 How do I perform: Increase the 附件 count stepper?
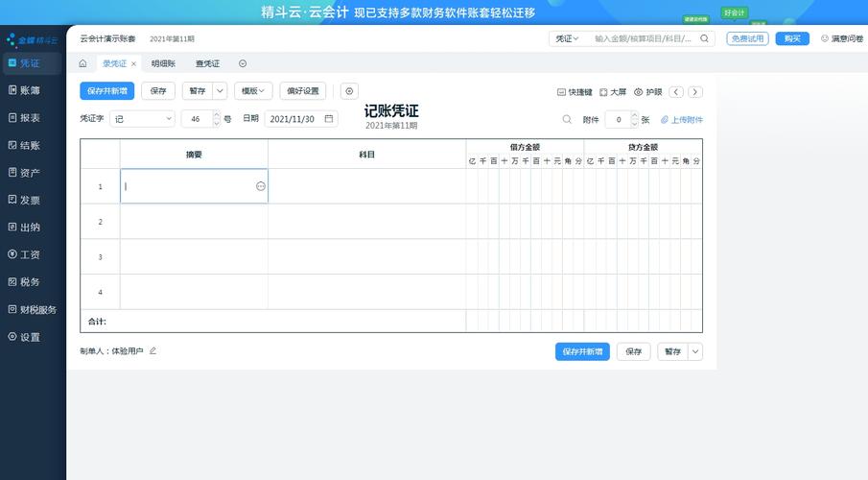pos(633,116)
